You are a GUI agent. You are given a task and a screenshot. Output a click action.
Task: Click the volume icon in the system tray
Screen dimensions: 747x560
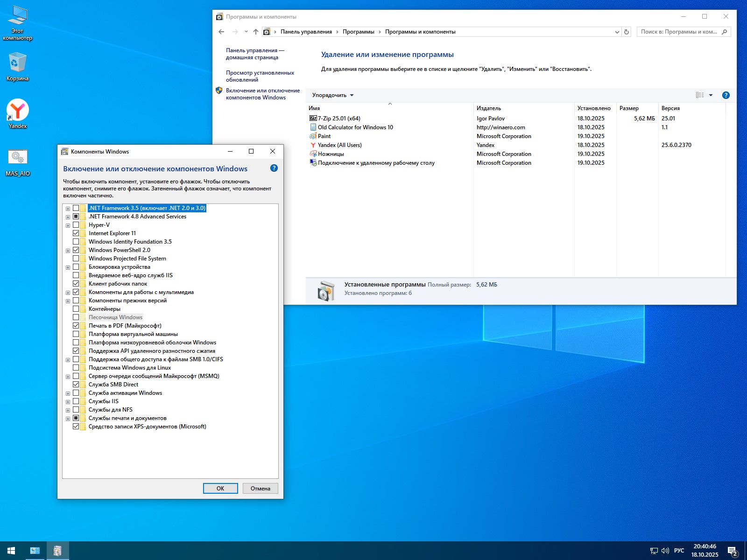(665, 551)
